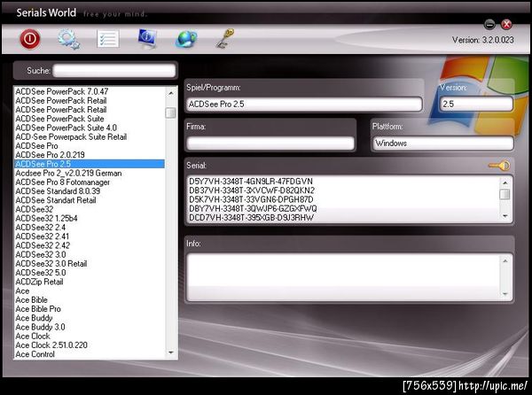Click down arrow of program list scrollbar
The height and width of the screenshot is (395, 532).
pyautogui.click(x=171, y=353)
